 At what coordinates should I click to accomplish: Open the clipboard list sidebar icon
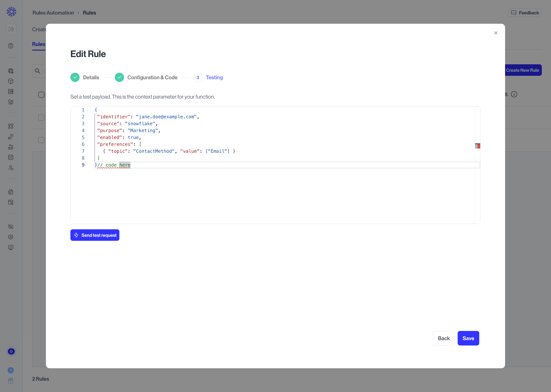pyautogui.click(x=11, y=46)
